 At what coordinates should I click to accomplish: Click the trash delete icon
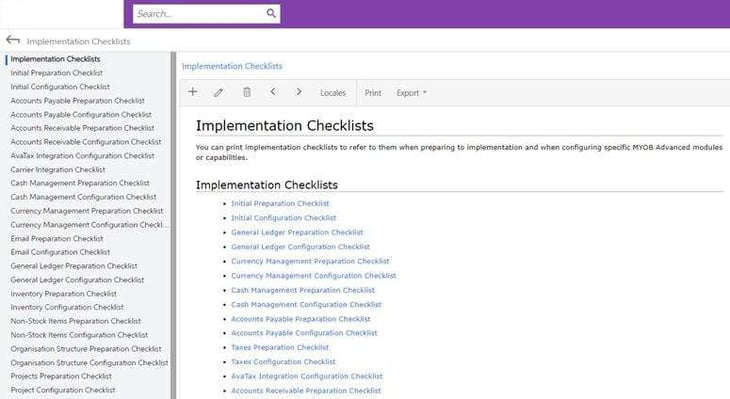(247, 92)
